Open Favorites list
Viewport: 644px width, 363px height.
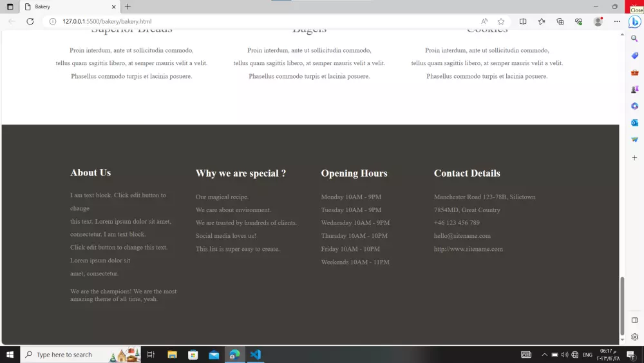click(x=542, y=21)
